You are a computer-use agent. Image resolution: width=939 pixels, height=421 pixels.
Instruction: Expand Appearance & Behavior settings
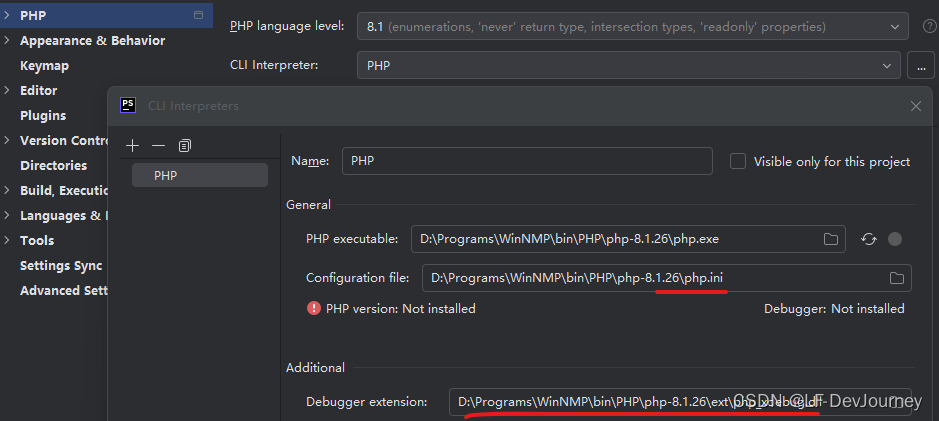[7, 41]
